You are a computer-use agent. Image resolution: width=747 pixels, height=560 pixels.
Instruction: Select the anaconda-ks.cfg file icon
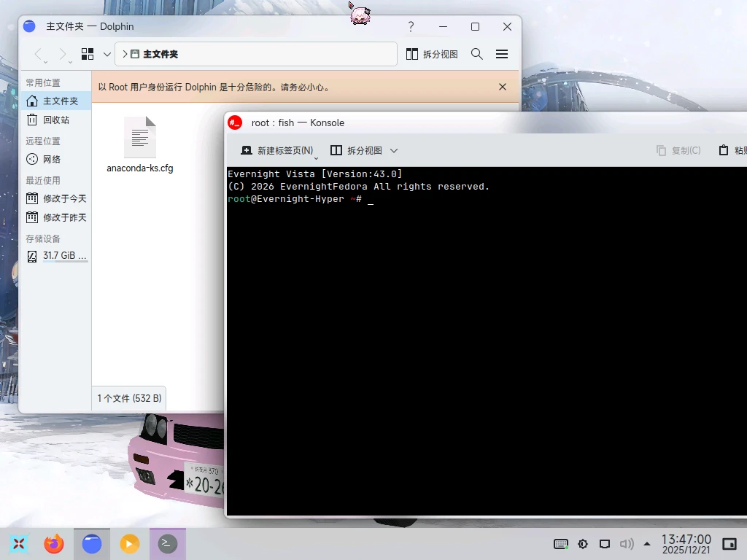click(x=140, y=137)
